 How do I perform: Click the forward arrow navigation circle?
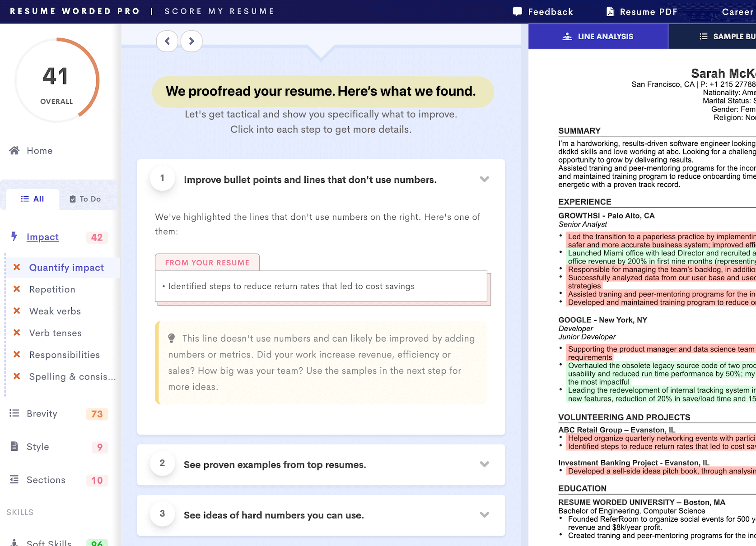(x=191, y=41)
